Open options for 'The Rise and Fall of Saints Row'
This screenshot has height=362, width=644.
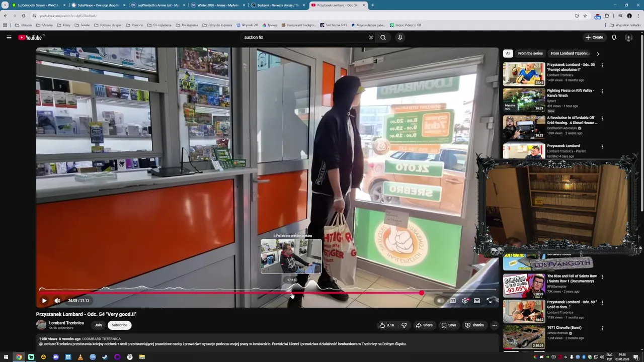coord(602,277)
